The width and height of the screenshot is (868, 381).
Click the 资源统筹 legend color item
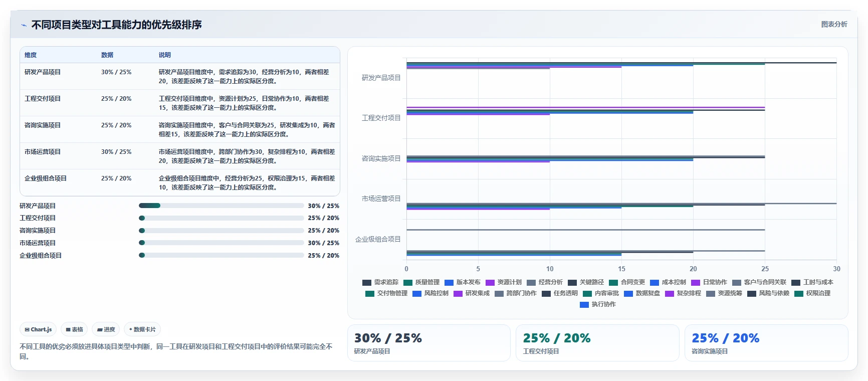click(x=724, y=293)
